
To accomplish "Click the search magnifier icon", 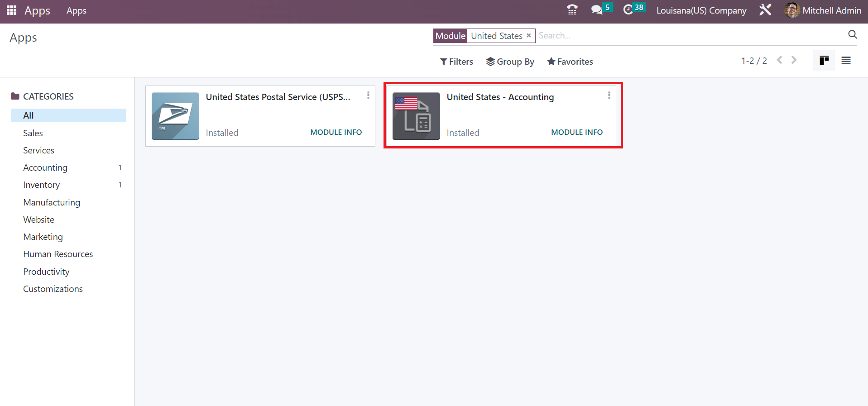I will (853, 35).
